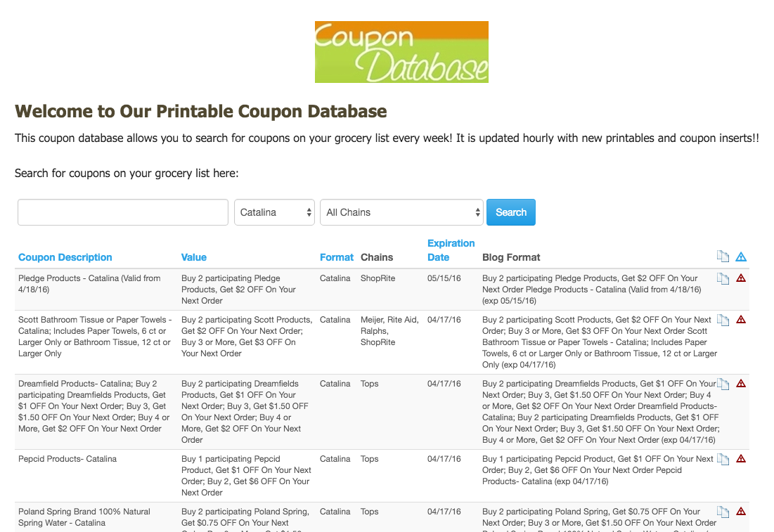Click the blue warning triangle in the header
The height and width of the screenshot is (532, 774).
pos(741,257)
